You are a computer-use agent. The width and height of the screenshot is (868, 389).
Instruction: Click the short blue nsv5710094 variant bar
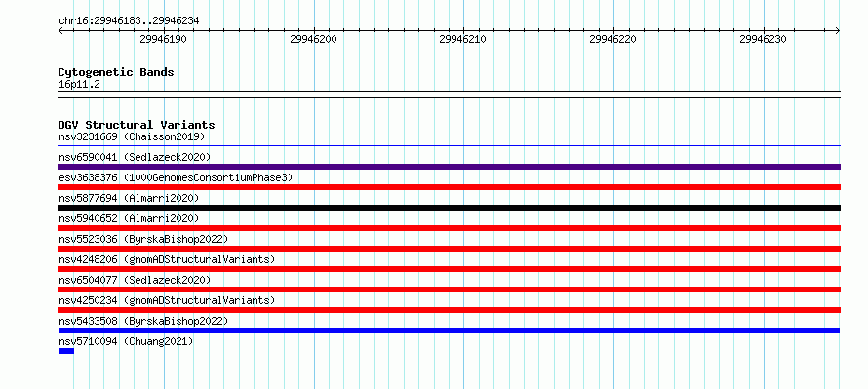66,351
